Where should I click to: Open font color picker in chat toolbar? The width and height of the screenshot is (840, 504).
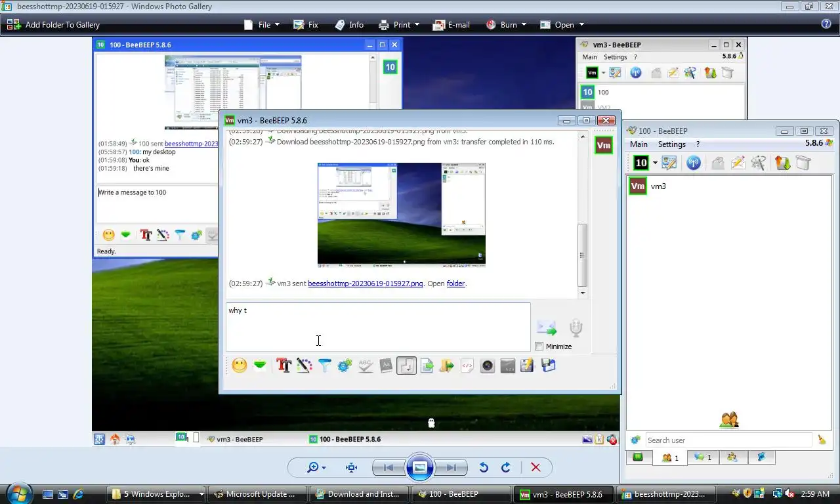point(304,366)
